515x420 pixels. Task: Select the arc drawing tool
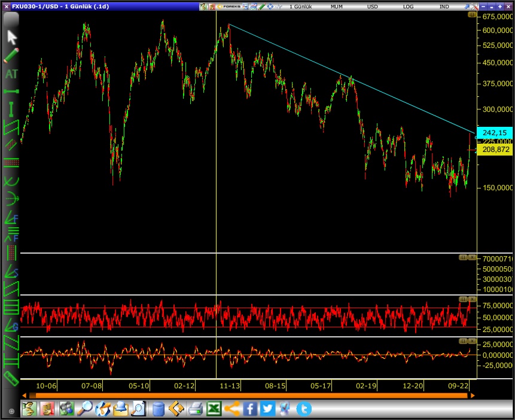pos(11,181)
